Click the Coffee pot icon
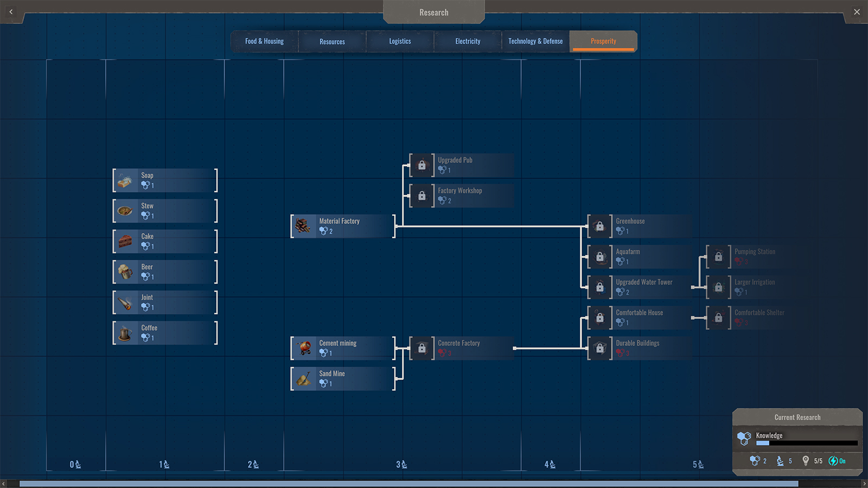Image resolution: width=868 pixels, height=488 pixels. pos(125,333)
